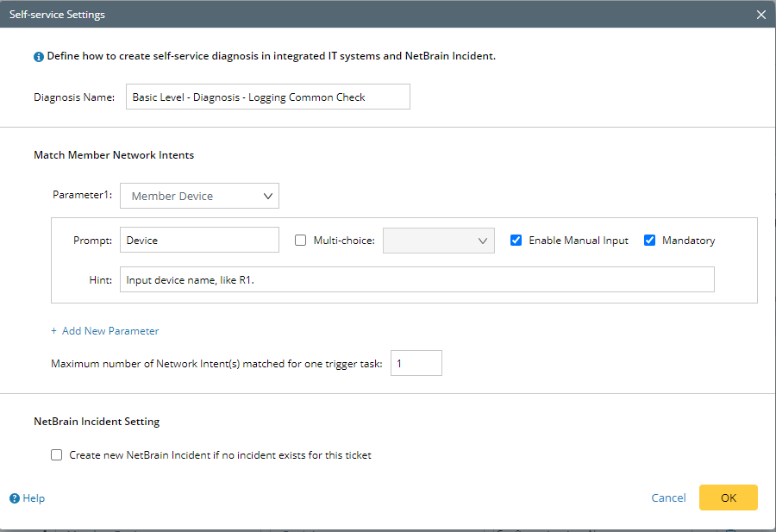
Task: Click the Maximum number of Network Intent(s) label
Action: (x=216, y=364)
